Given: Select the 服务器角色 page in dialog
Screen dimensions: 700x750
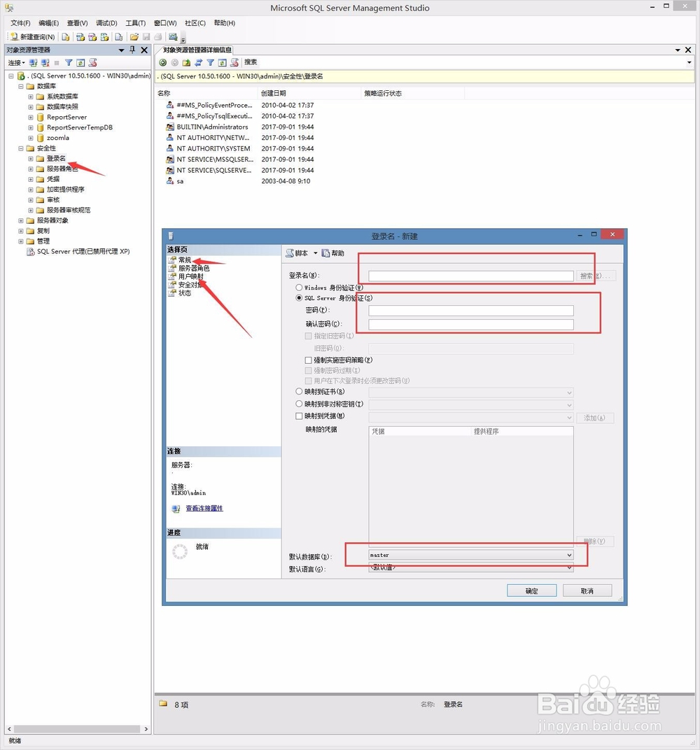Looking at the screenshot, I should (194, 269).
